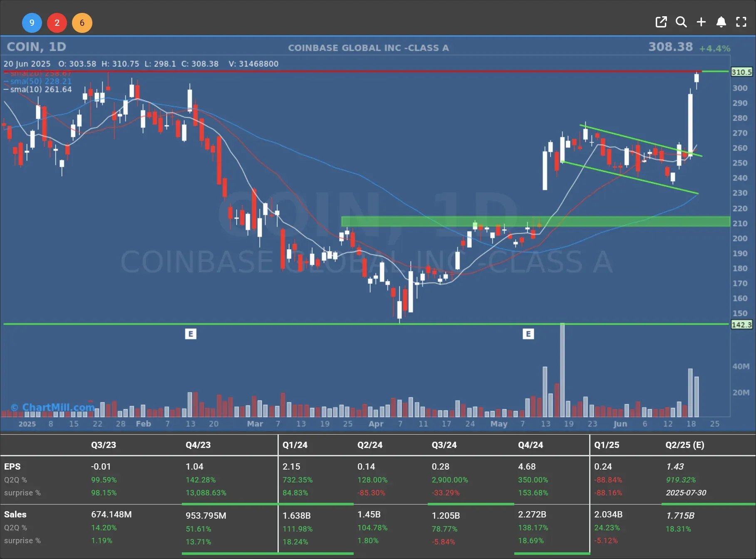This screenshot has width=756, height=559.
Task: Click Sales value 2.034B
Action: coord(608,514)
